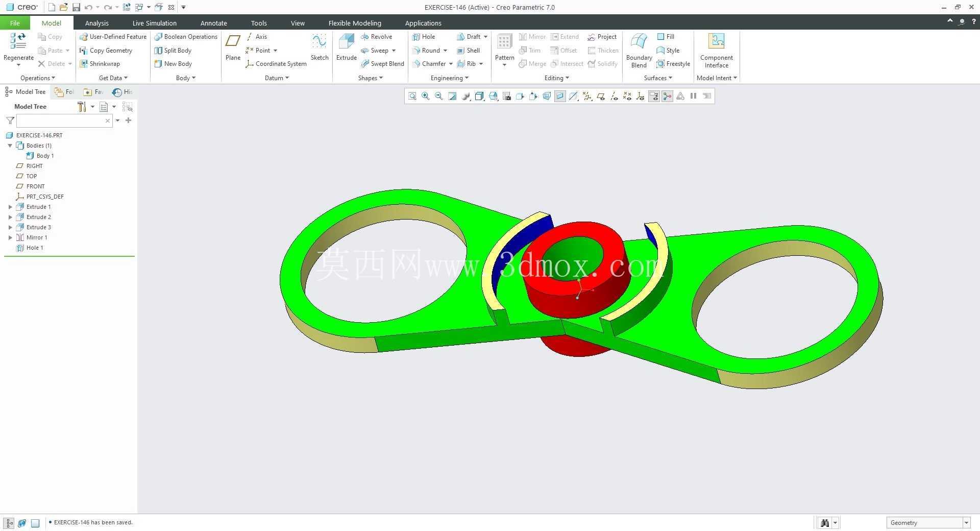Click the New file icon
The height and width of the screenshot is (531, 980).
tap(51, 7)
